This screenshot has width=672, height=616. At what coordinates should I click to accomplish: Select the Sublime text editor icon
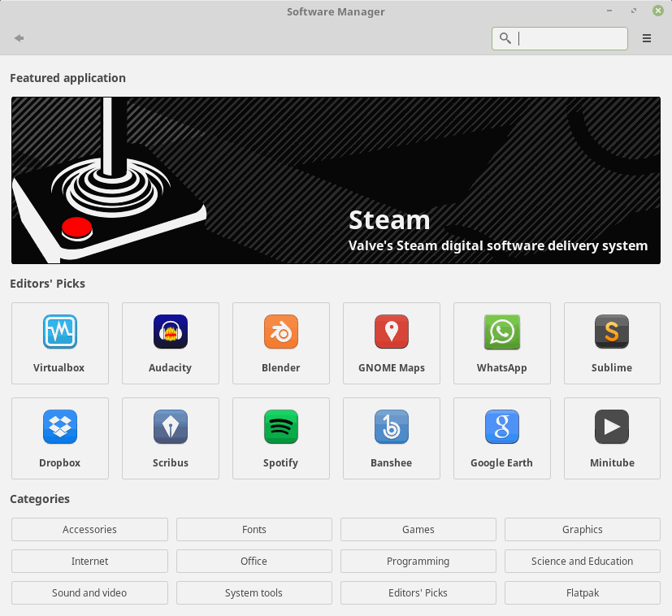[611, 343]
